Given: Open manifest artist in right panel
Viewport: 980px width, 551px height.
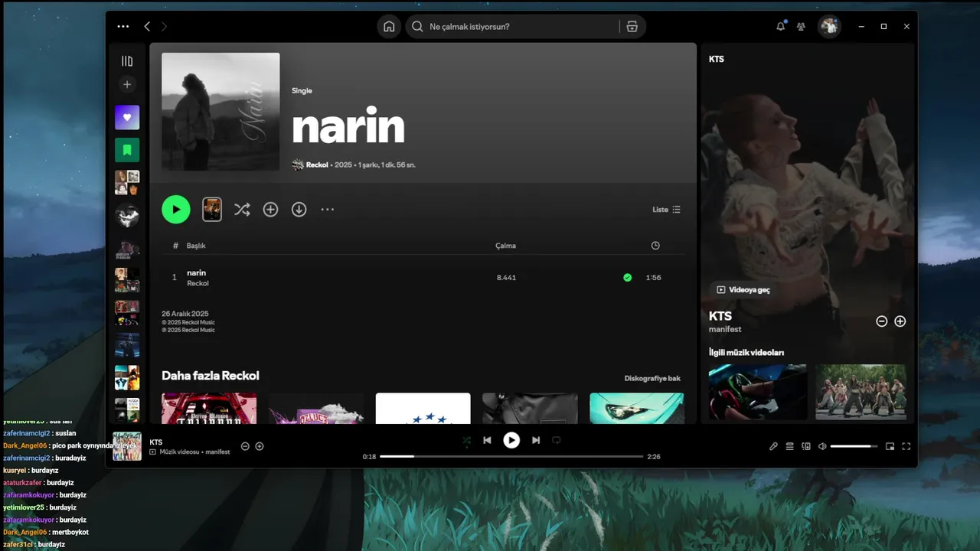Looking at the screenshot, I should (725, 329).
